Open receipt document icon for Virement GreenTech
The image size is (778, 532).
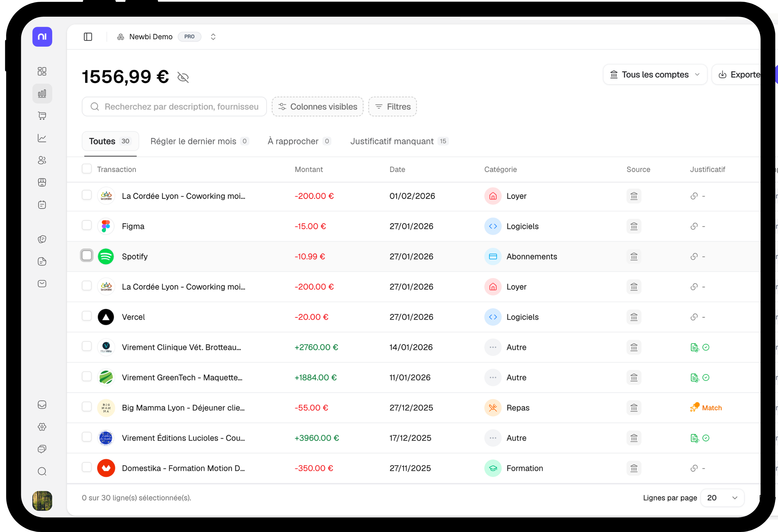(695, 378)
